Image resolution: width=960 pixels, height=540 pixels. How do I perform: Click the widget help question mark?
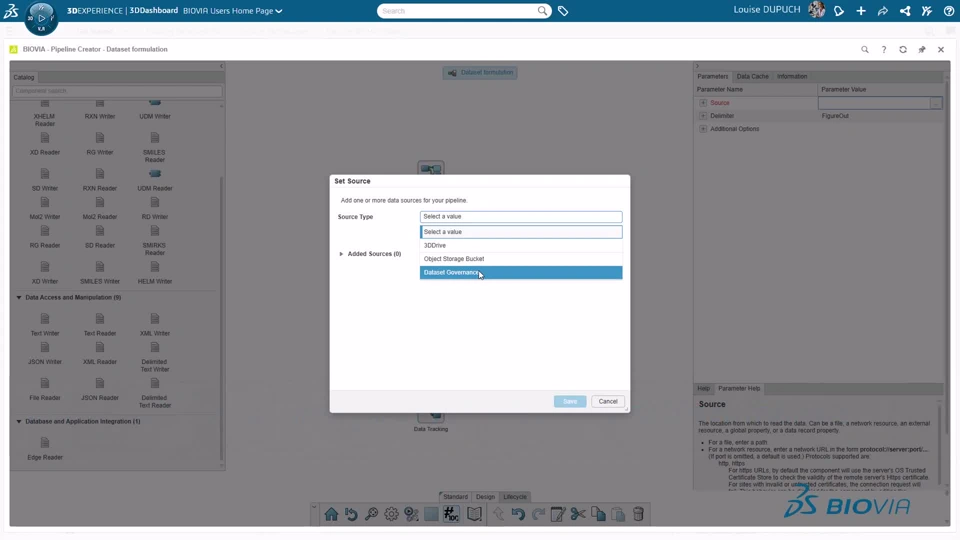[x=883, y=50]
